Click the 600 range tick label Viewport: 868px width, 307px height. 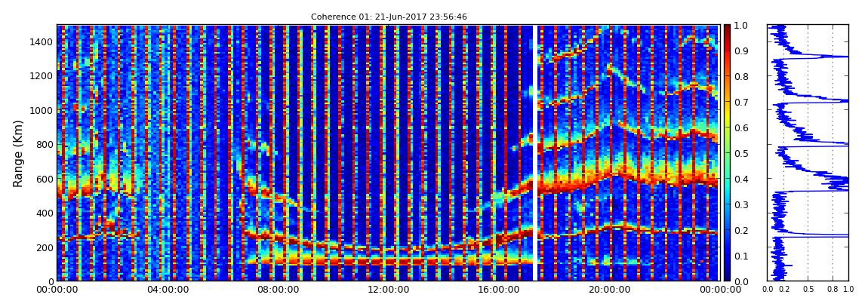pos(44,180)
